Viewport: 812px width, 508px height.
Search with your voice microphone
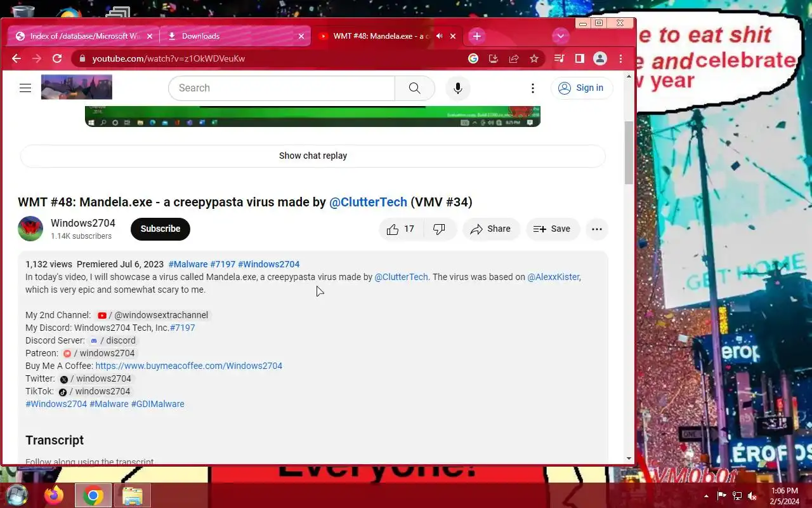pos(458,88)
